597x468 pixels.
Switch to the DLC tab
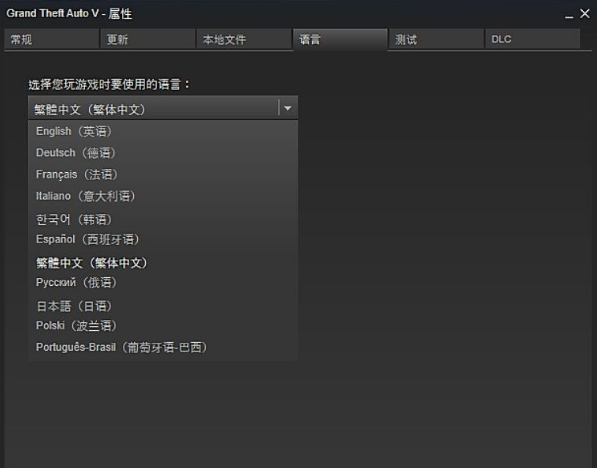pos(533,39)
